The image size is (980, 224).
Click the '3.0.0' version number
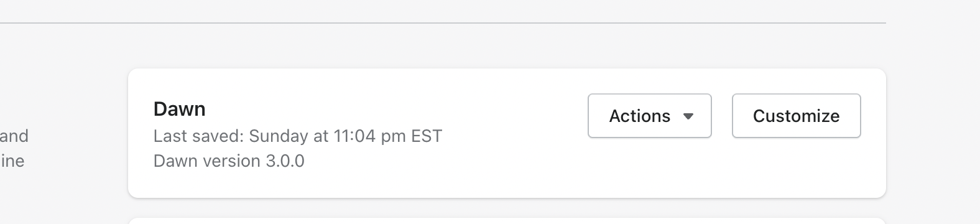point(285,161)
